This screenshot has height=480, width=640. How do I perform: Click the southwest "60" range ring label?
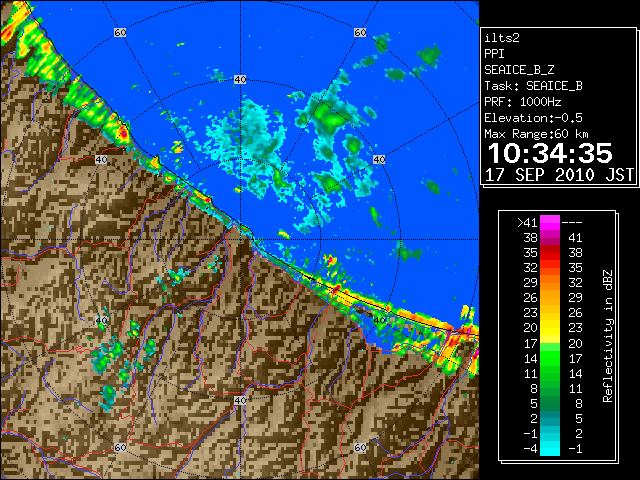120,447
